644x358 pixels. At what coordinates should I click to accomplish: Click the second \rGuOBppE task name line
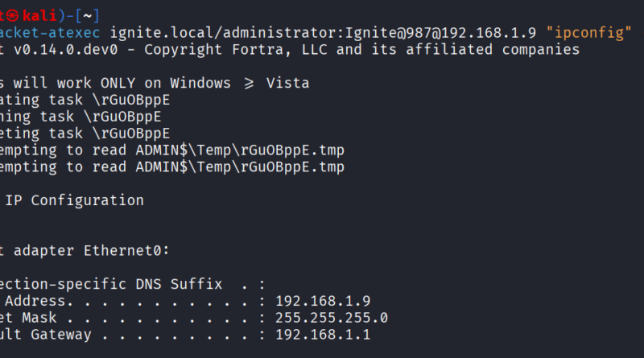(x=122, y=117)
